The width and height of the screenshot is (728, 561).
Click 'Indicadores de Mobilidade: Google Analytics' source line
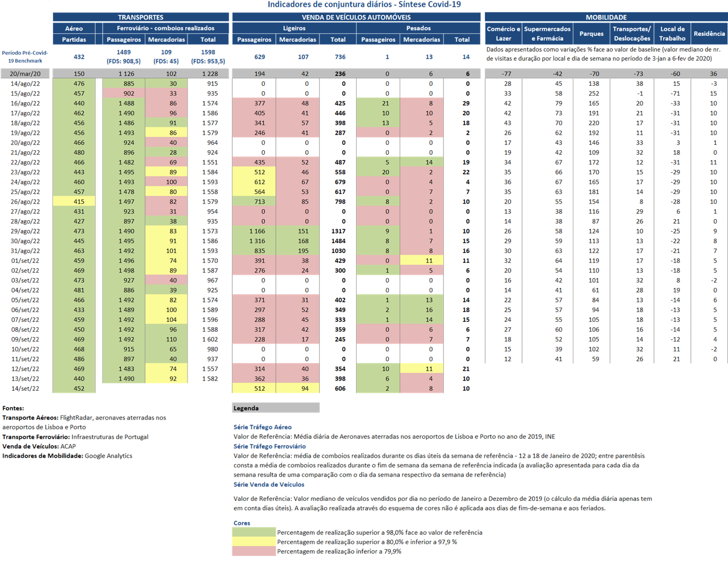[x=67, y=456]
